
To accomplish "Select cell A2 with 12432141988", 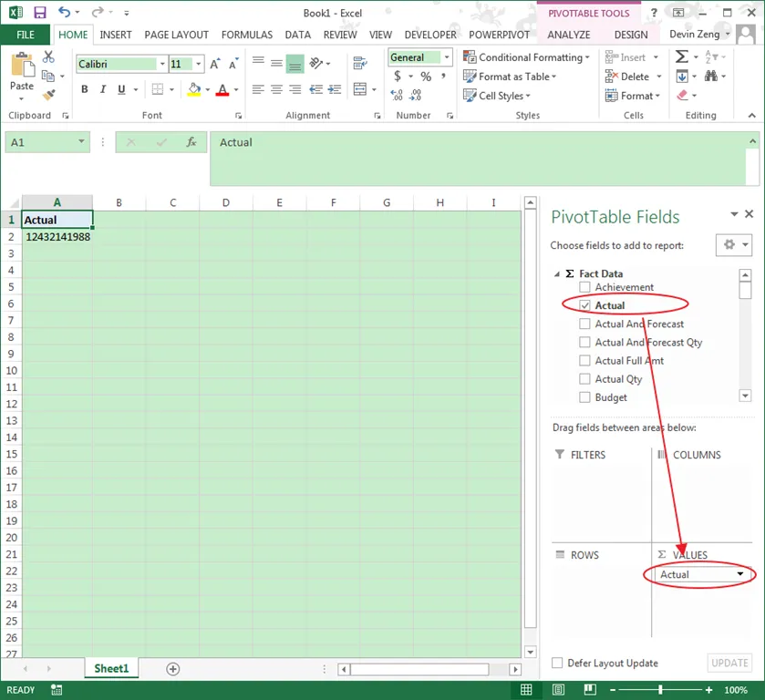I will point(57,237).
